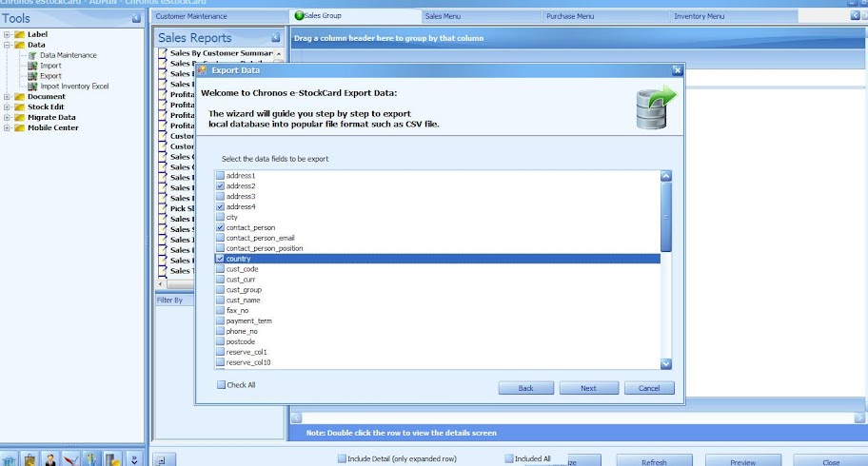This screenshot has width=868, height=466.
Task: Check the address1 field checkbox
Action: [x=220, y=175]
